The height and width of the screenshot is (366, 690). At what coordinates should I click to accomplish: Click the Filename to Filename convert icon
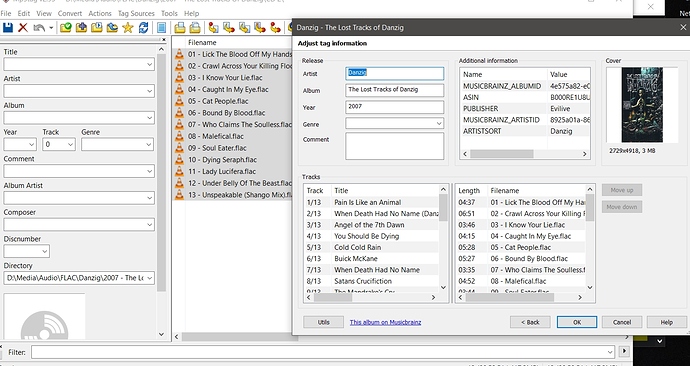tap(244, 28)
